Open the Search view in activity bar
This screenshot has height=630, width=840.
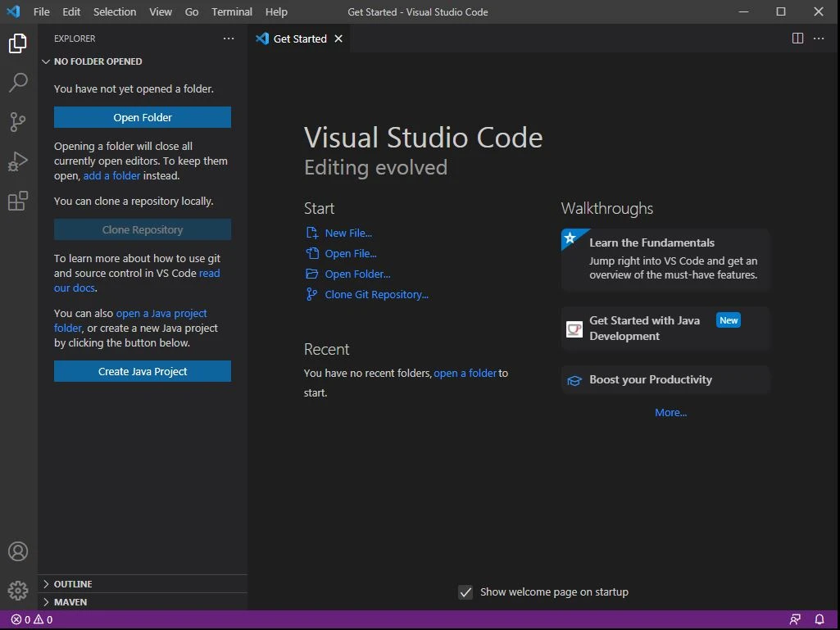point(18,82)
